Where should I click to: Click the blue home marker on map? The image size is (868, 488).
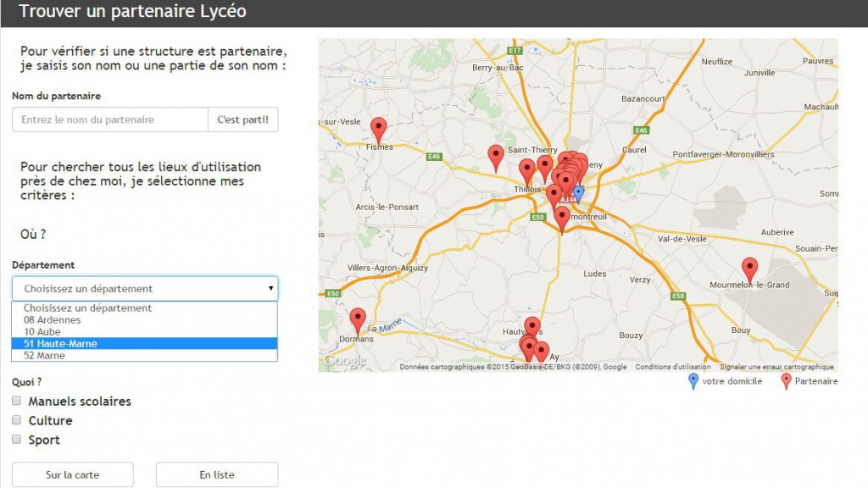tap(578, 194)
